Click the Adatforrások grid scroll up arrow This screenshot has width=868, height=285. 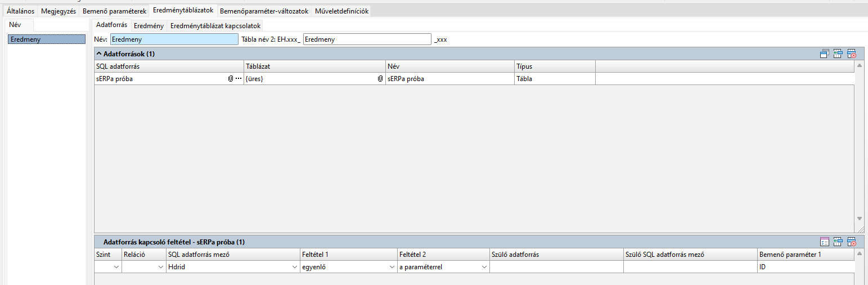(x=860, y=66)
